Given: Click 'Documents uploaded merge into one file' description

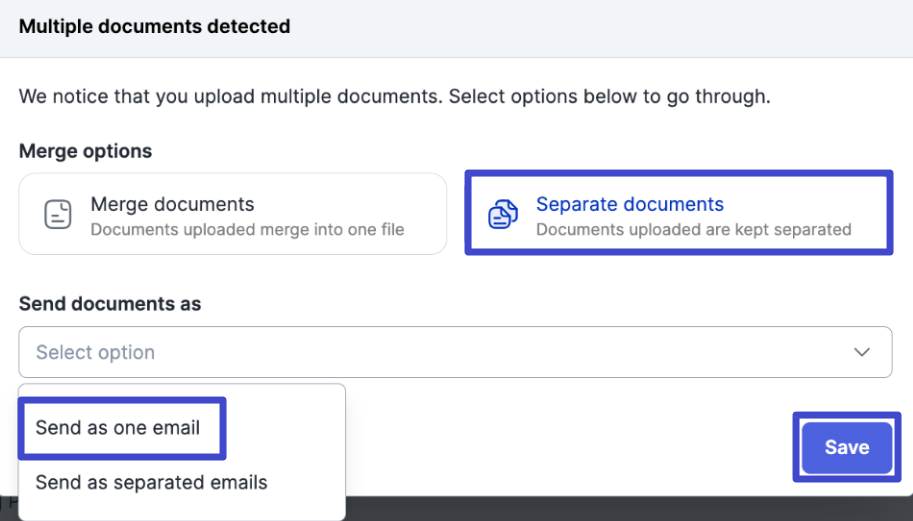Looking at the screenshot, I should pos(247,229).
